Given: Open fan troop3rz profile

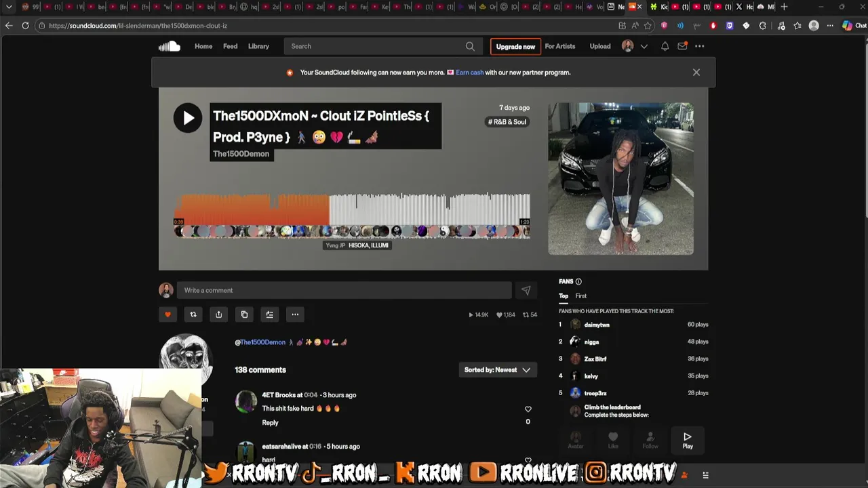Looking at the screenshot, I should 595,393.
